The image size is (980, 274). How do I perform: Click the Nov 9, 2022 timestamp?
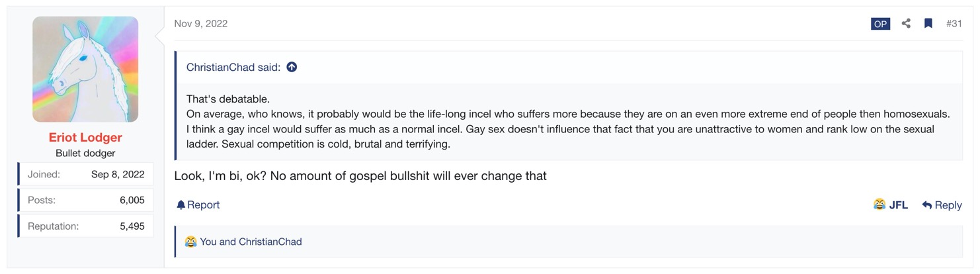click(201, 24)
